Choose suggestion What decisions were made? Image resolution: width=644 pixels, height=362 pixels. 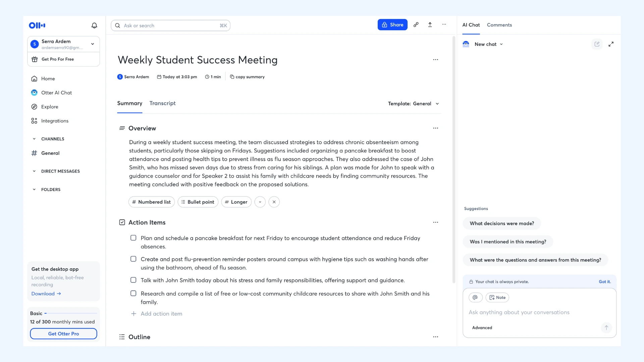(502, 224)
